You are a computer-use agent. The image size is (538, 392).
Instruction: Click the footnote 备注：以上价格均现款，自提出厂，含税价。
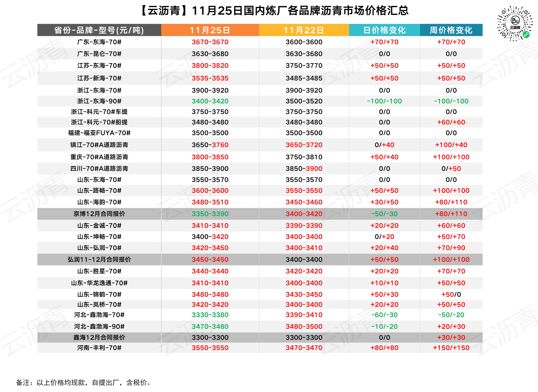84,383
